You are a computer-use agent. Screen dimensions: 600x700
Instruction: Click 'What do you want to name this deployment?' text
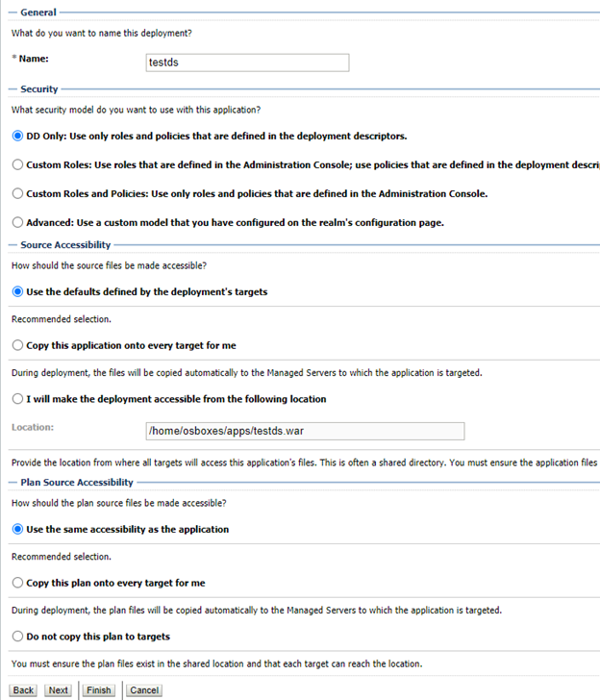[x=102, y=33]
